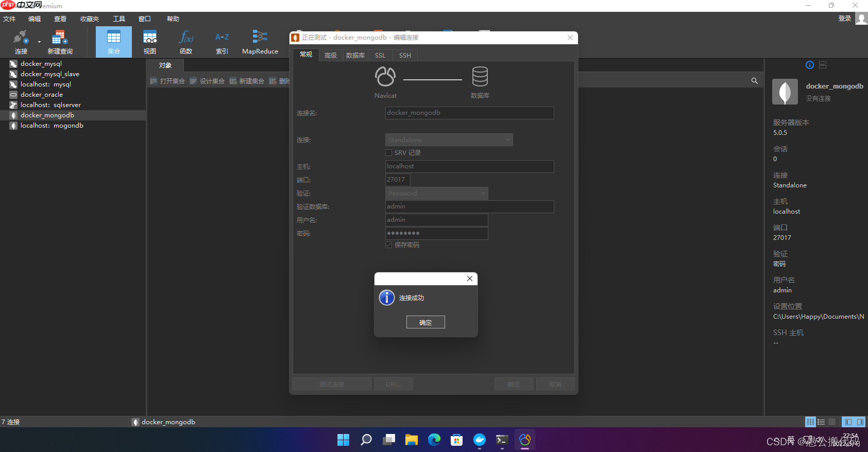This screenshot has height=452, width=868.
Task: Click the search magnifier in the object pane
Action: (x=755, y=81)
